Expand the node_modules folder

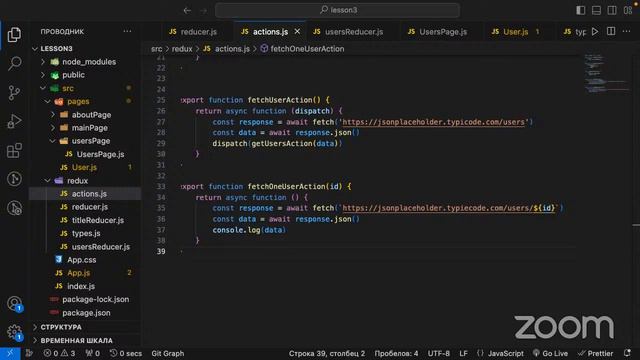[x=43, y=62]
